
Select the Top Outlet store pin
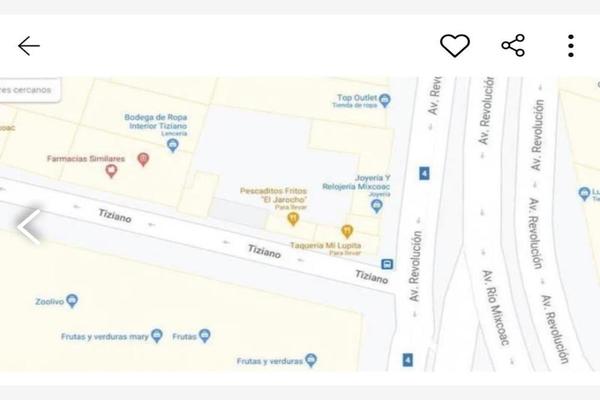(385, 101)
